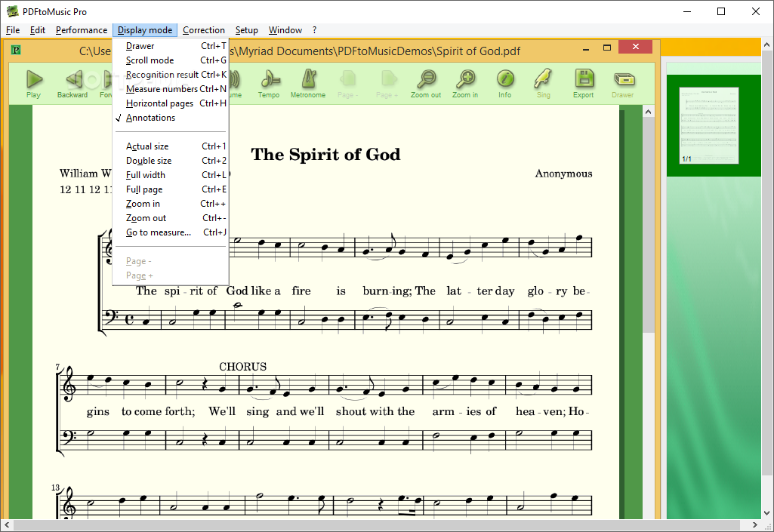Click the lyric words "shout with the"

375,411
